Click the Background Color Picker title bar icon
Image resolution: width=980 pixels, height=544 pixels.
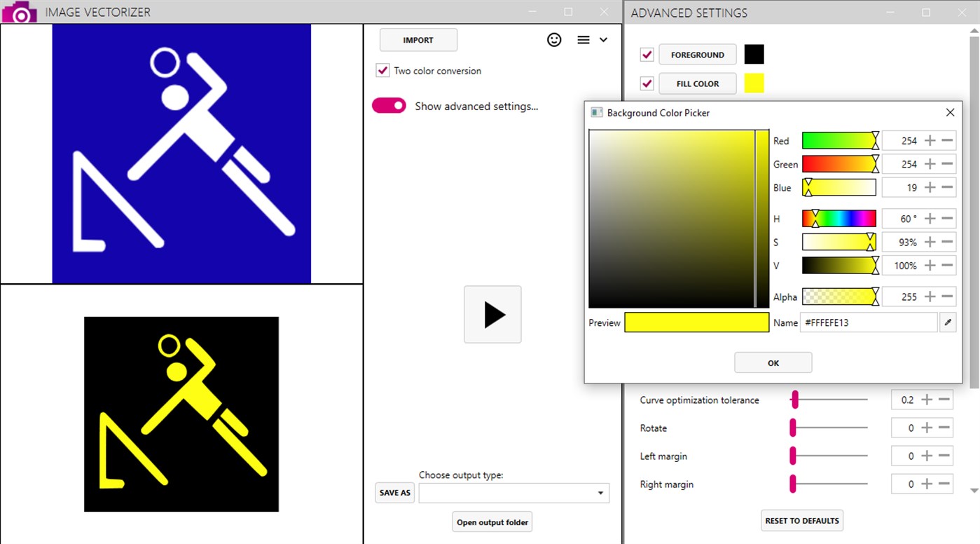(596, 112)
